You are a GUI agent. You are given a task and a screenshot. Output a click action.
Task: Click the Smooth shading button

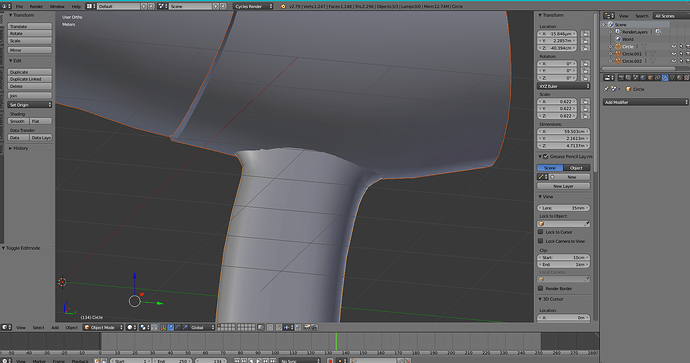pos(18,121)
